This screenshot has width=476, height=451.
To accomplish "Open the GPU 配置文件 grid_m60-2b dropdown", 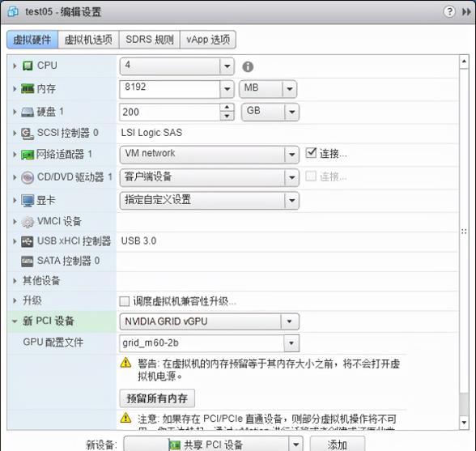I will (x=291, y=343).
